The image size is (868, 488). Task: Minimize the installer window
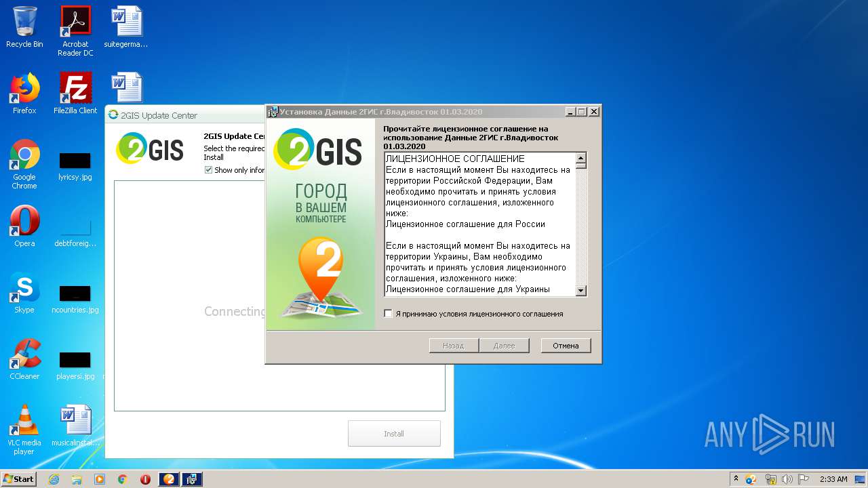[571, 112]
